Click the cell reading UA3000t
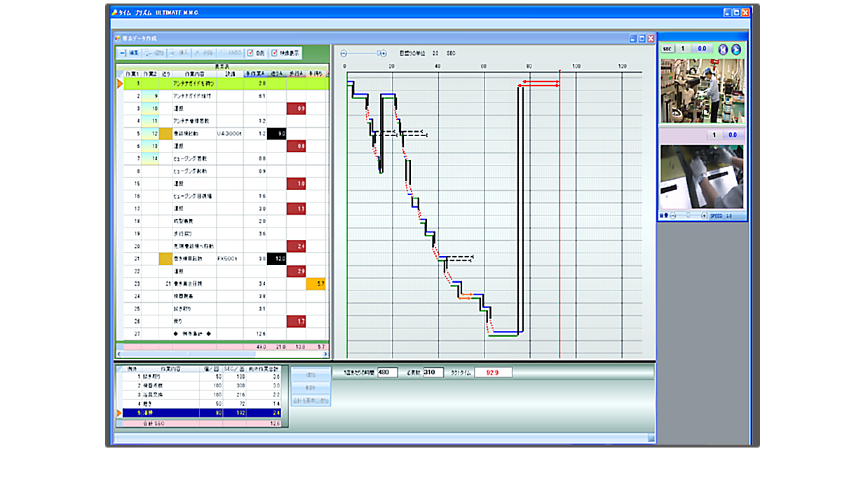Viewport: 868px width, 477px height. 230,133
